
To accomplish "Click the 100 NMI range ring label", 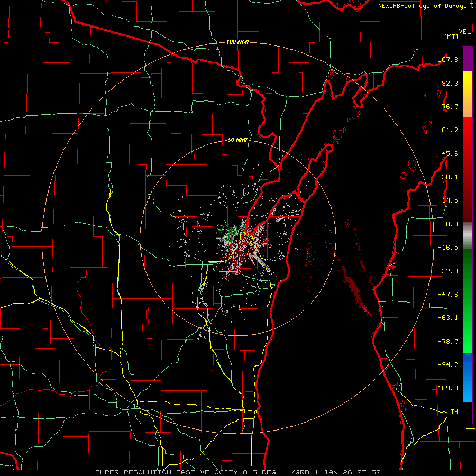I will click(x=237, y=42).
